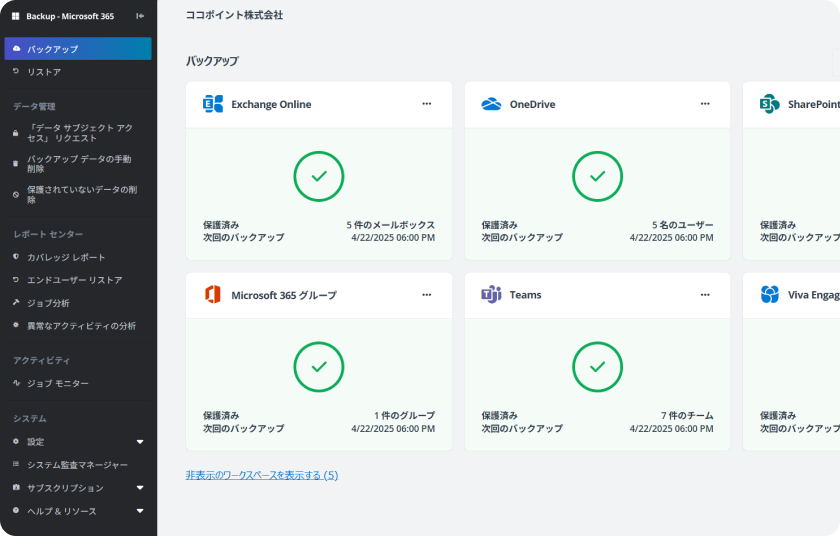Viewport: 840px width, 536px height.
Task: Open Microsoft 365 グループ card ellipsis menu
Action: pos(426,295)
